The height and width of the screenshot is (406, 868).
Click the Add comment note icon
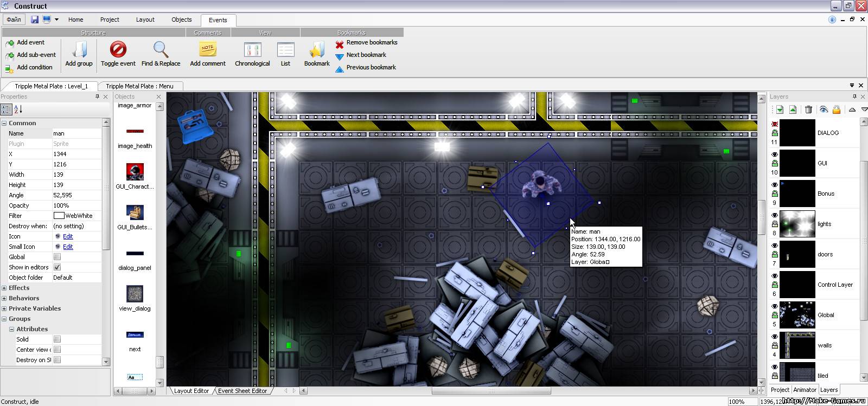coord(207,49)
